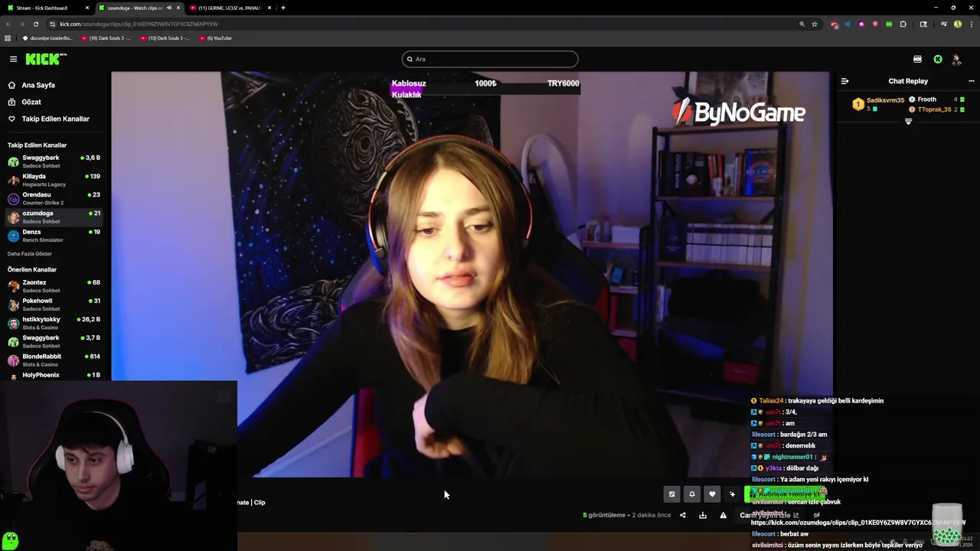Click the Kick logo
Screen dimensions: 980x551
pyautogui.click(x=44, y=59)
